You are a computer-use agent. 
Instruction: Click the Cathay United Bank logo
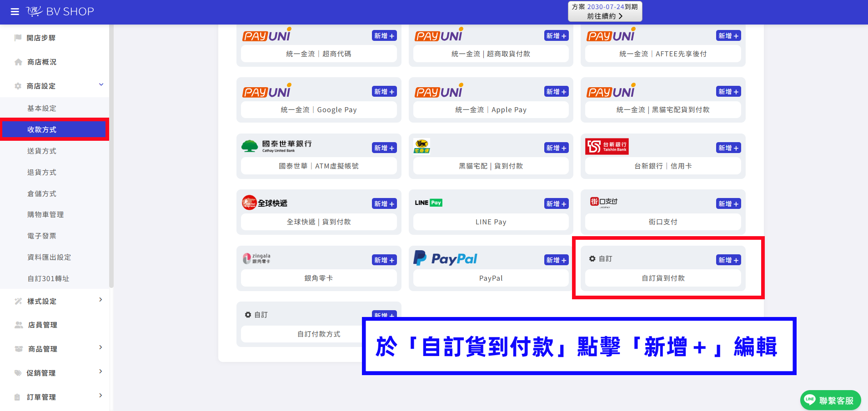click(276, 146)
